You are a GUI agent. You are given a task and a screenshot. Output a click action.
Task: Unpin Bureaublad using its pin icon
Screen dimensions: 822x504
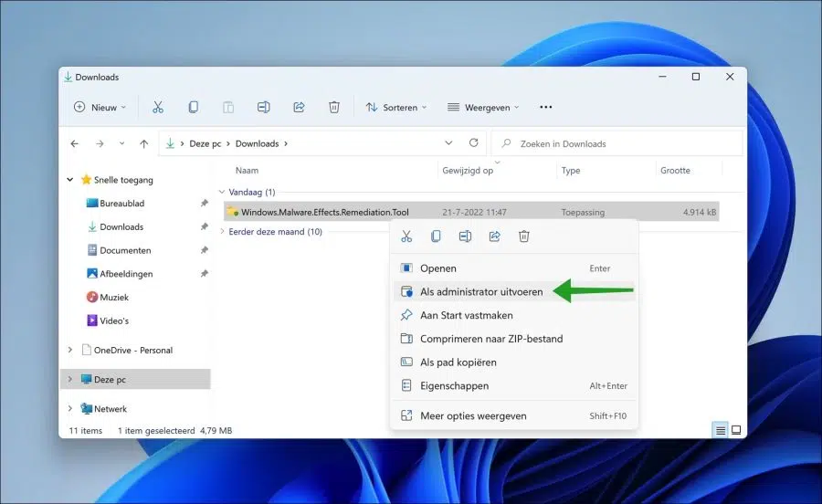(205, 204)
